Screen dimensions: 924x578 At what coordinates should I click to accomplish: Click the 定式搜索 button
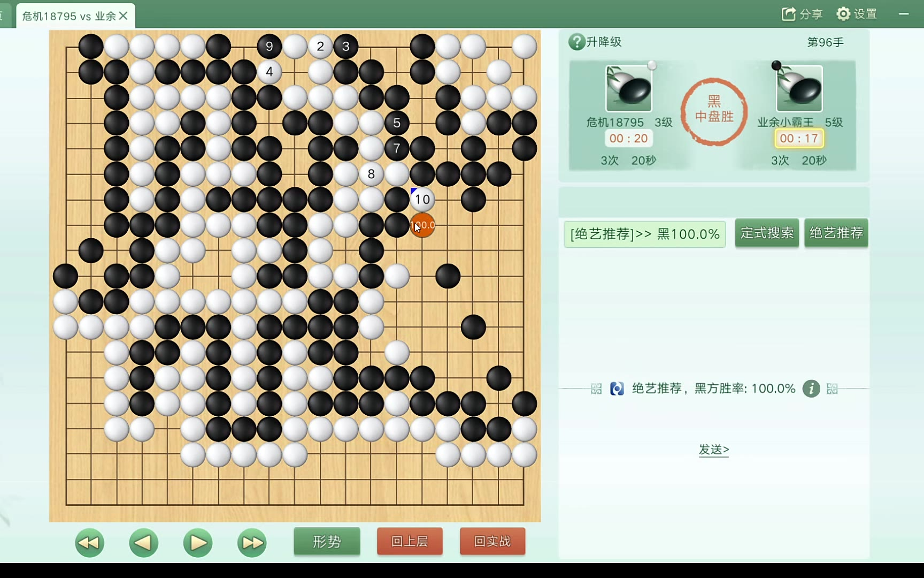[767, 233]
